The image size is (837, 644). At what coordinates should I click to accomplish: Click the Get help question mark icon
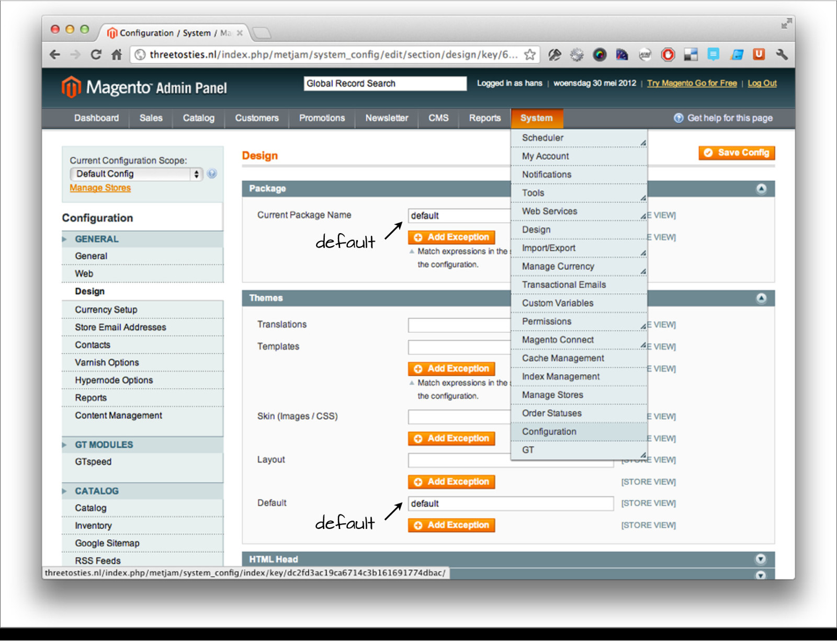tap(678, 118)
